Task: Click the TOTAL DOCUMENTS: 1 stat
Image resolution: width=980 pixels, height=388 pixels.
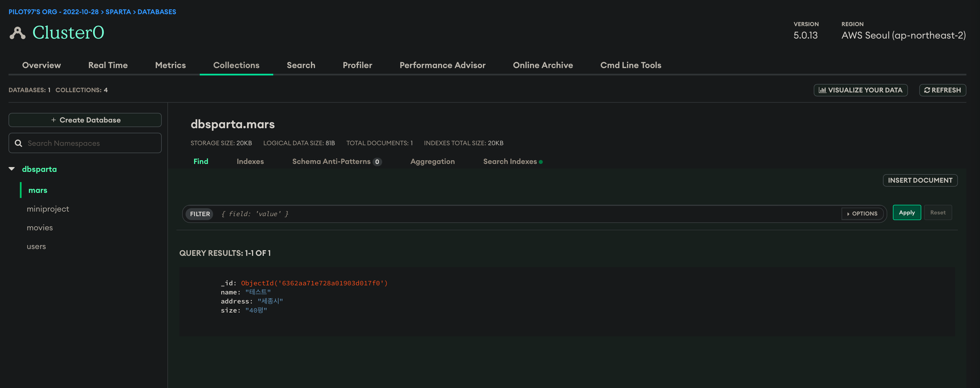Action: click(x=379, y=143)
